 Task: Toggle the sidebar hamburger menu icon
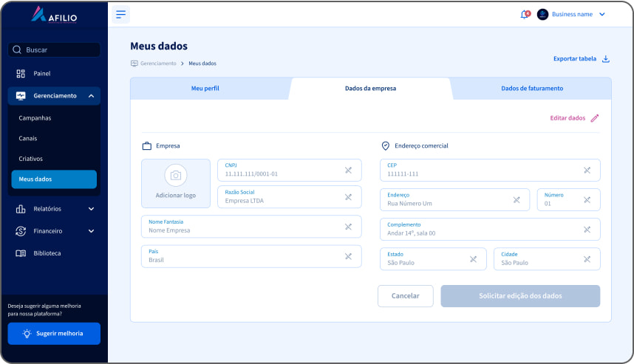[x=121, y=14]
